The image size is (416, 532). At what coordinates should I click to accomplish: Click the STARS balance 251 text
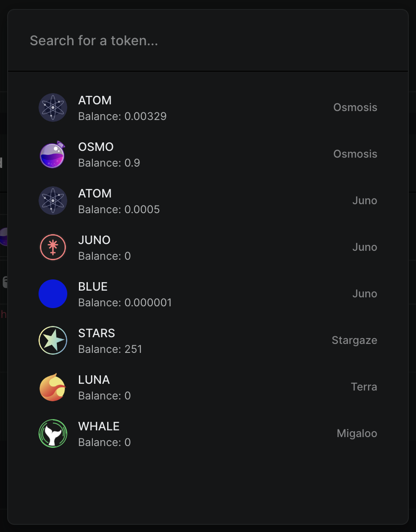110,349
